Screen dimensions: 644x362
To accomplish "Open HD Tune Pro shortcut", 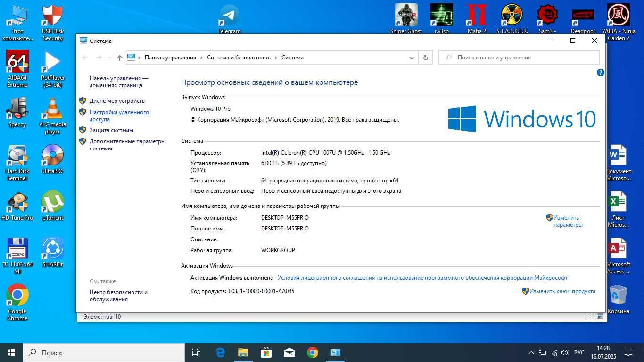I will 17,206.
